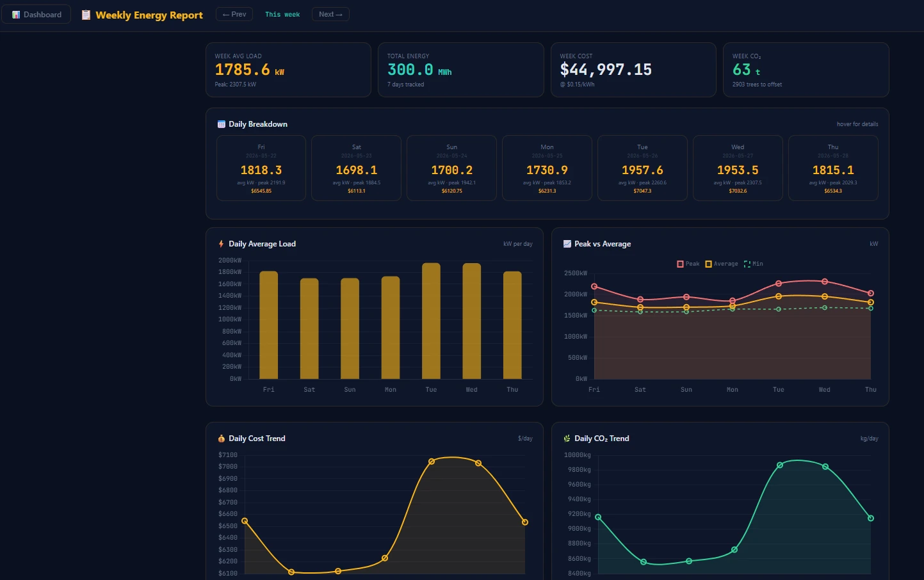Click the Sun bar in Daily Average Load
The image size is (924, 580).
pos(350,328)
